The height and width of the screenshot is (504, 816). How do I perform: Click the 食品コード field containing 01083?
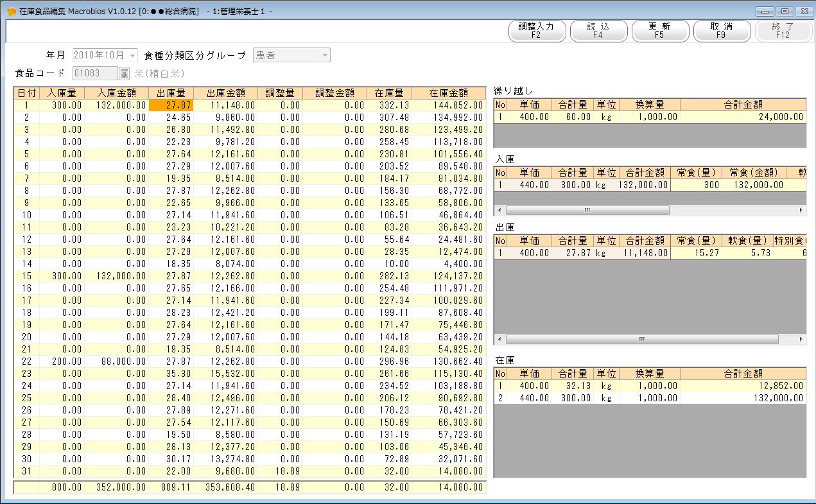pos(96,73)
